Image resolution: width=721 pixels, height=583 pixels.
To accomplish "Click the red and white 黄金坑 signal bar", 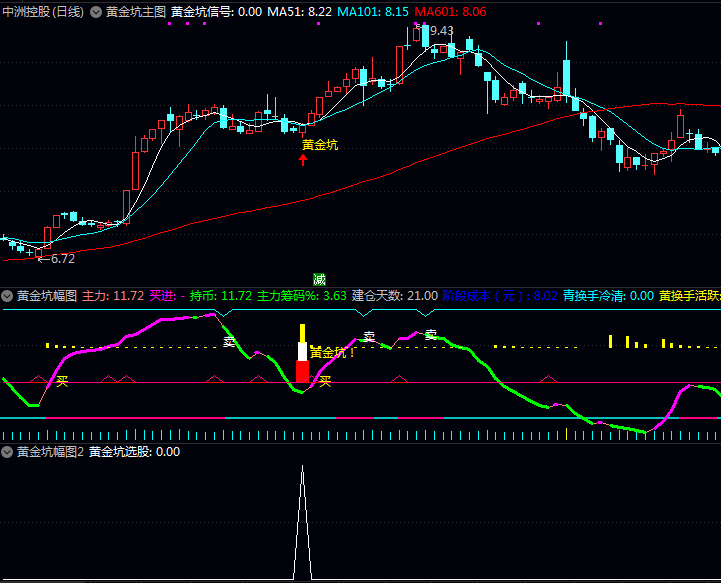I will tap(302, 362).
